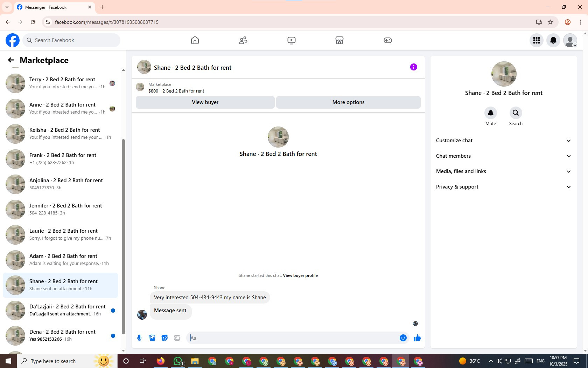The width and height of the screenshot is (588, 368).
Task: Click Shane's listing thumbnail in chat header
Action: tap(144, 67)
